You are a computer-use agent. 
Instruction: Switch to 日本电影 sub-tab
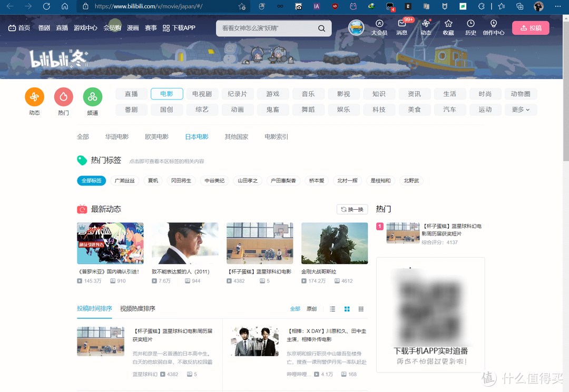tap(197, 137)
